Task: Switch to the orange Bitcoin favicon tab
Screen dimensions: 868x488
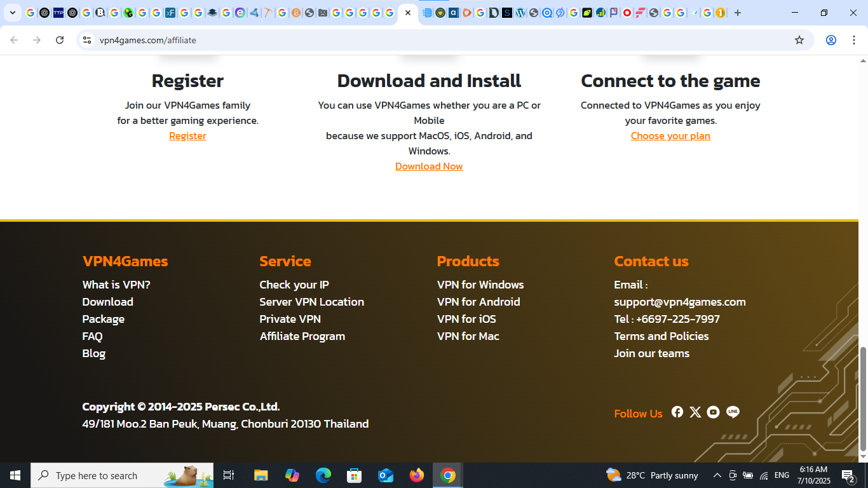Action: [x=295, y=13]
